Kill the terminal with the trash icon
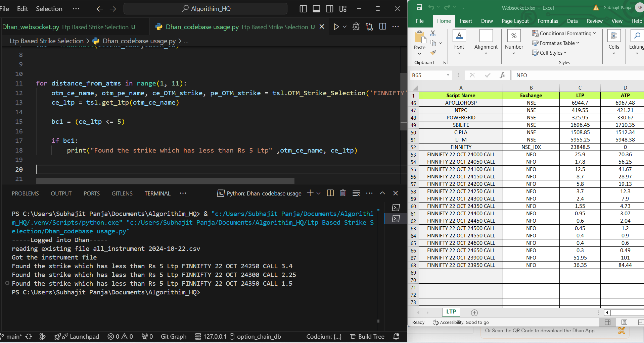This screenshot has width=644, height=343. click(x=343, y=193)
